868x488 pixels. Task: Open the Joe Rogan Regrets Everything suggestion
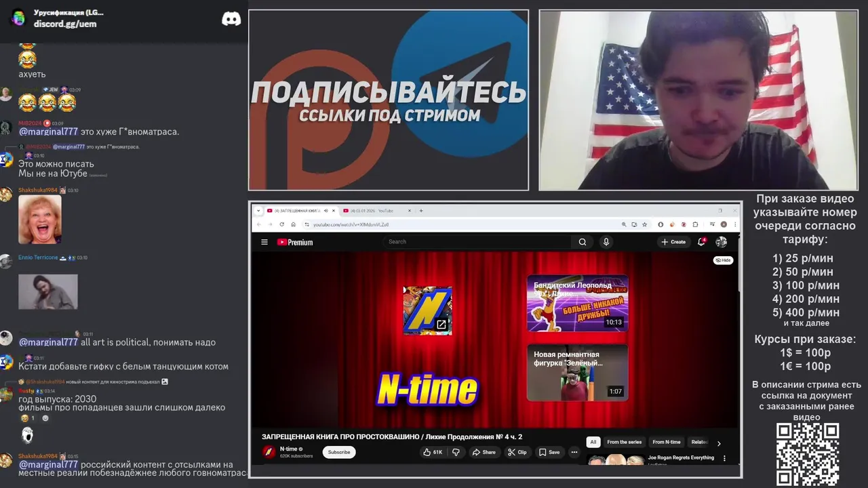click(681, 457)
